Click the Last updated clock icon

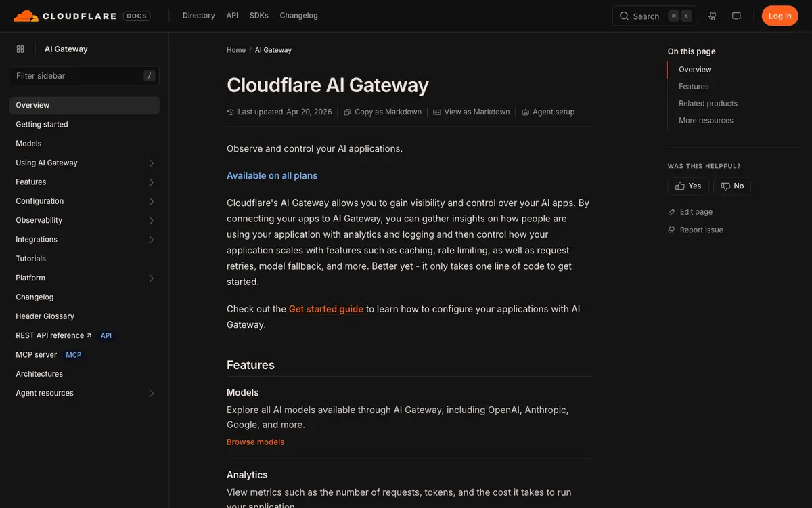231,112
